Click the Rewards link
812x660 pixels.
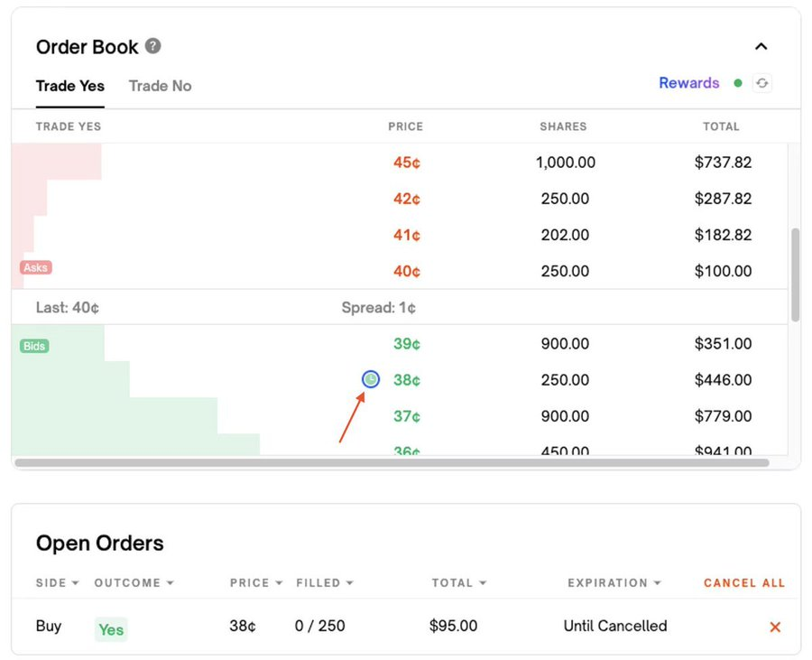688,83
